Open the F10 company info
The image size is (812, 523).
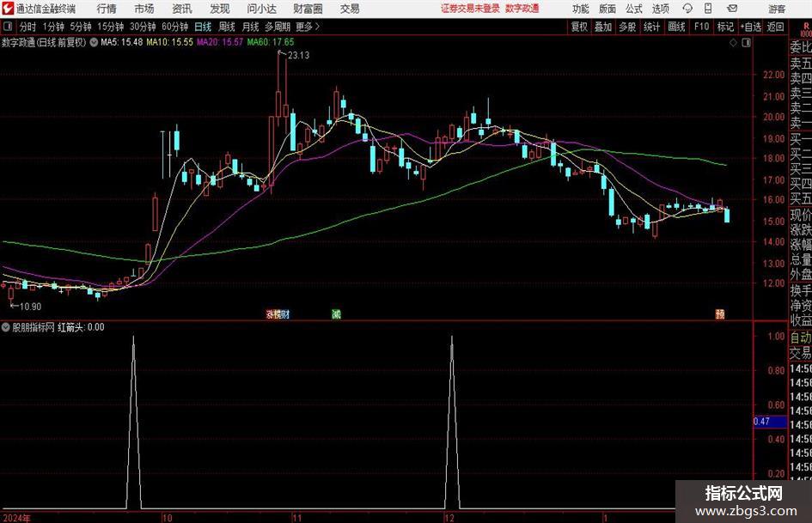point(701,27)
